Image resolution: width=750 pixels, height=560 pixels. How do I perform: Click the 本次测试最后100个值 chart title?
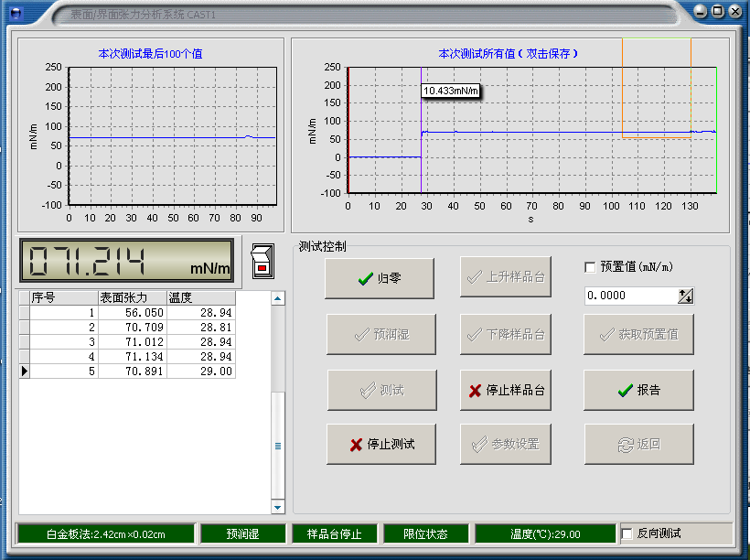tap(150, 54)
